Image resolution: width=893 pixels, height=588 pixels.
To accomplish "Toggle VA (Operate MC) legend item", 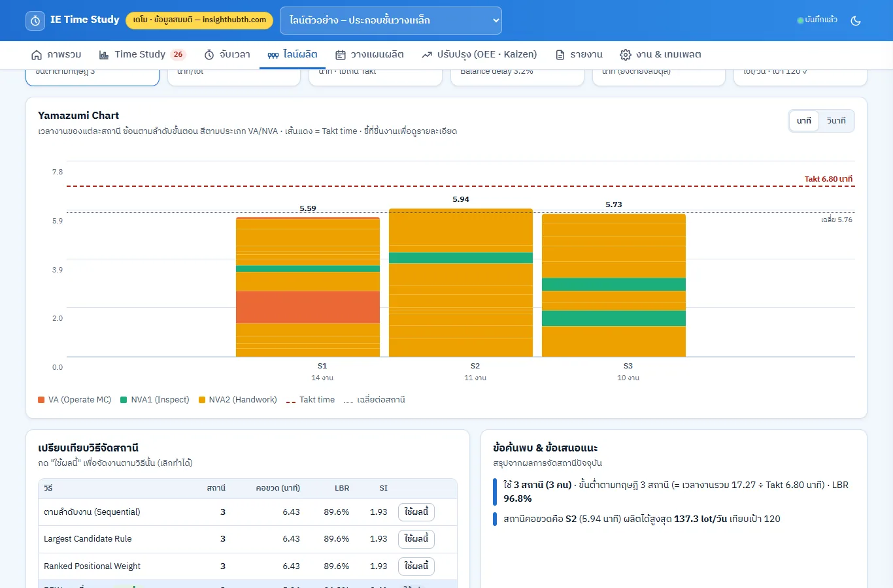I will click(x=75, y=400).
